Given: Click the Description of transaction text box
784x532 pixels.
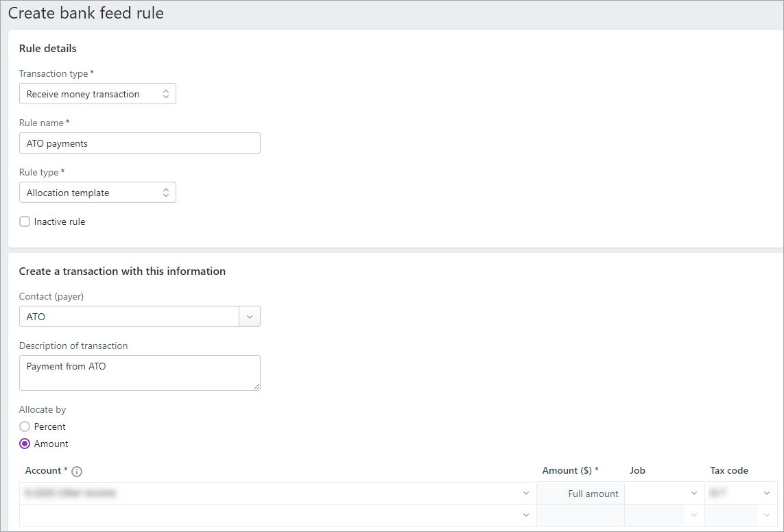Looking at the screenshot, I should [139, 372].
